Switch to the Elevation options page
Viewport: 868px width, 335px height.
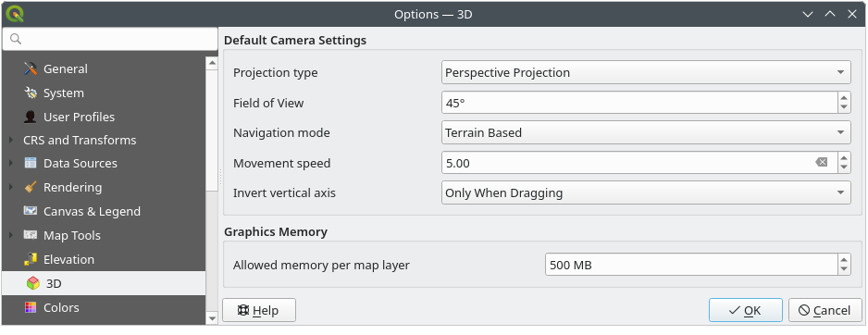tap(68, 259)
